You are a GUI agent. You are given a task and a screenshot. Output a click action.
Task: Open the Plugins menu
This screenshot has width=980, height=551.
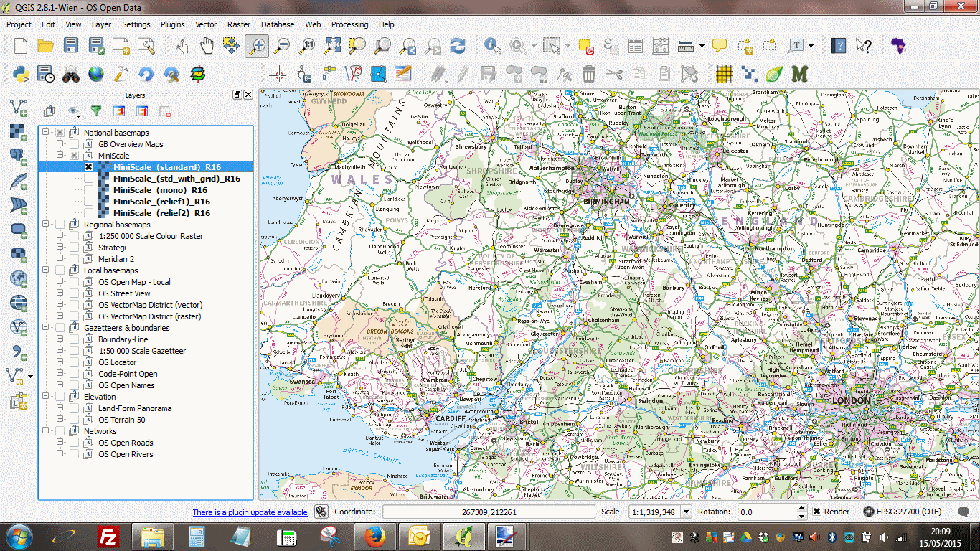(172, 24)
